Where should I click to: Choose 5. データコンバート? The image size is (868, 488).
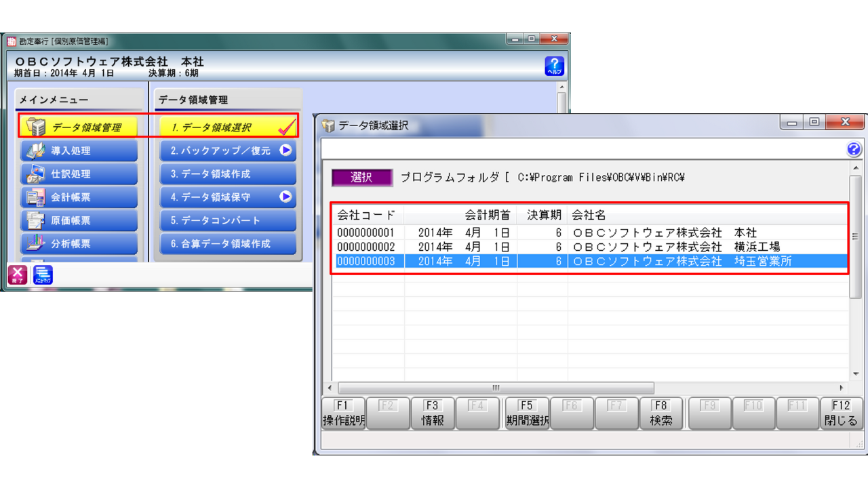point(229,220)
